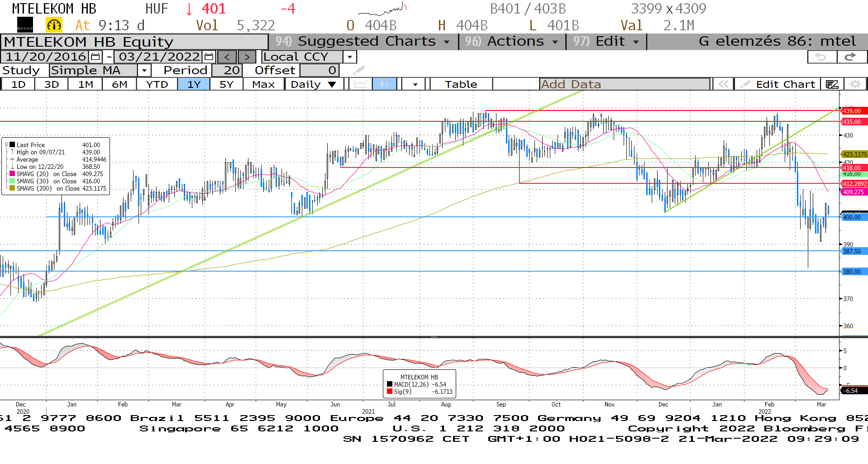Collapse panel with double left chevron icon
868x464 pixels.
[x=723, y=84]
